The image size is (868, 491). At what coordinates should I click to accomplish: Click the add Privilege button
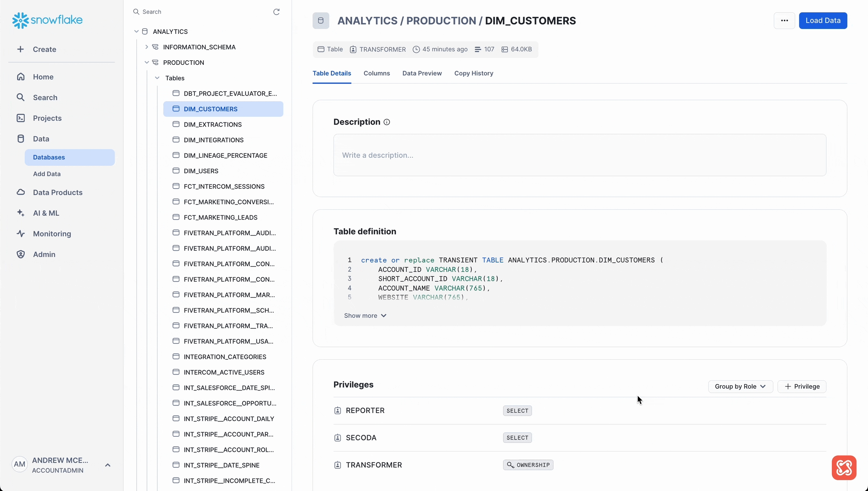(802, 387)
